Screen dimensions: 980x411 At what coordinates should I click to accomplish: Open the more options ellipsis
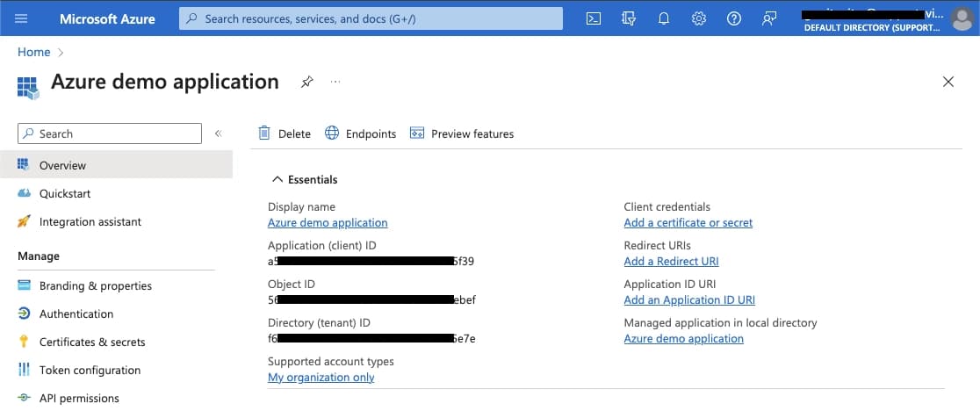coord(335,82)
